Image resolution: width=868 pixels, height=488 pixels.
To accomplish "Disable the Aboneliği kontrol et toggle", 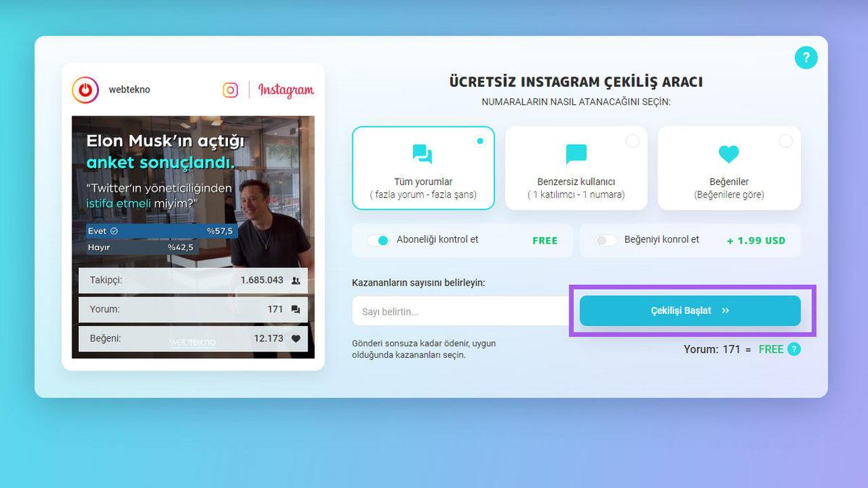I will (378, 240).
